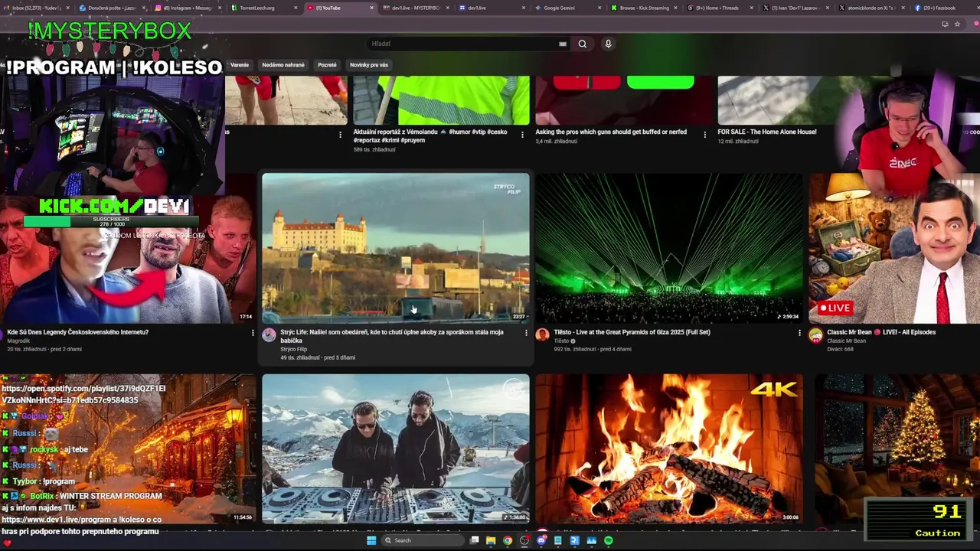Open the Windows Start menu
Screen dimensions: 980x551
coord(371,540)
